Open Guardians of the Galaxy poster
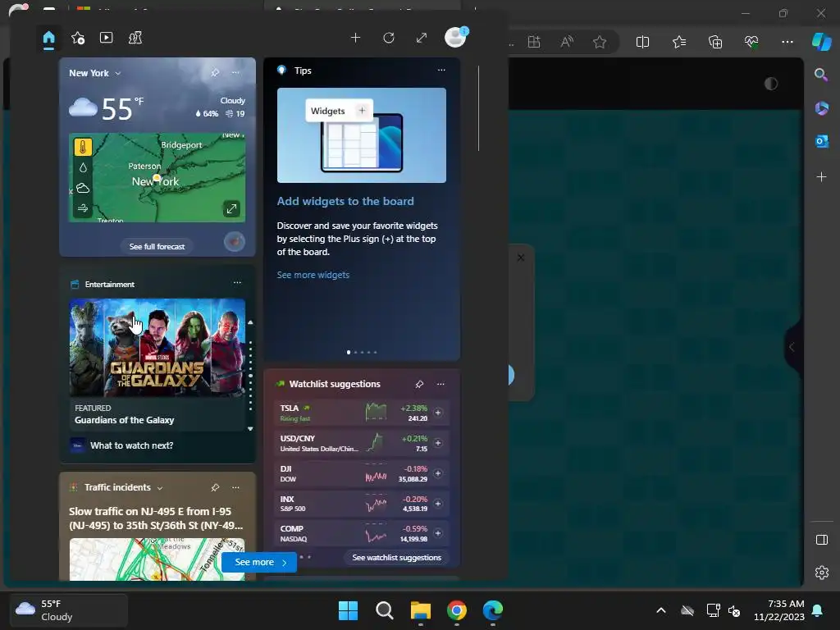Screen dimensions: 840x630 click(157, 348)
